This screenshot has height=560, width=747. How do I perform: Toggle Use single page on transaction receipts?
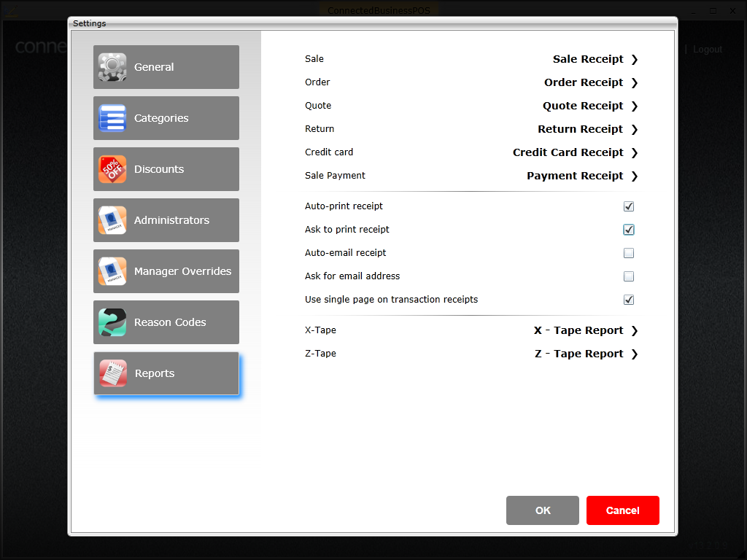[629, 300]
